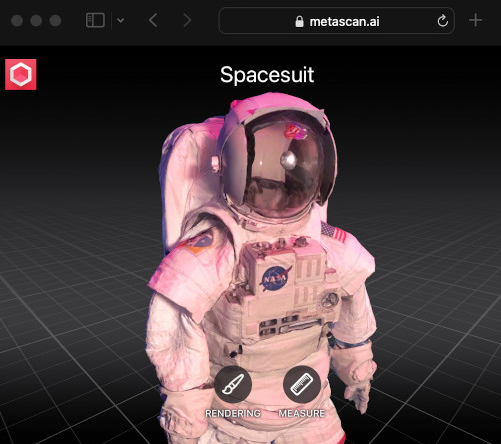Select the RENDERING text label
The image size is (501, 444).
click(x=233, y=413)
